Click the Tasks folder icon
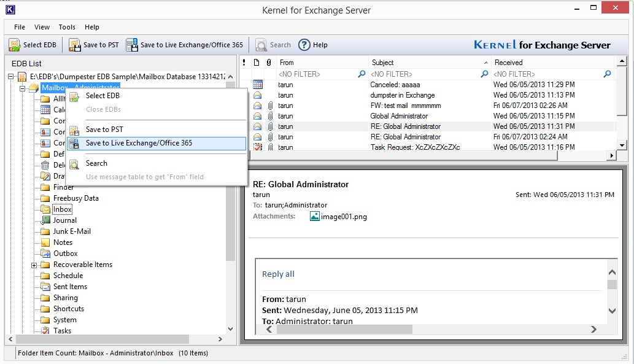The width and height of the screenshot is (634, 364). [x=45, y=331]
